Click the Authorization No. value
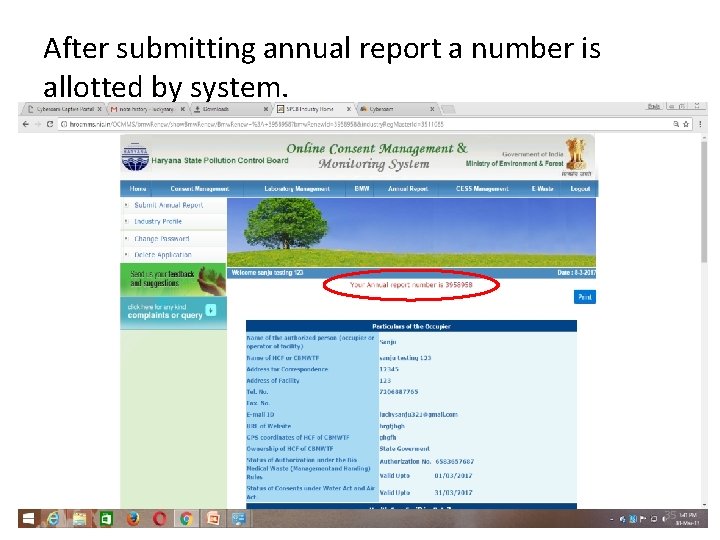The height and width of the screenshot is (540, 720). pyautogui.click(x=455, y=461)
